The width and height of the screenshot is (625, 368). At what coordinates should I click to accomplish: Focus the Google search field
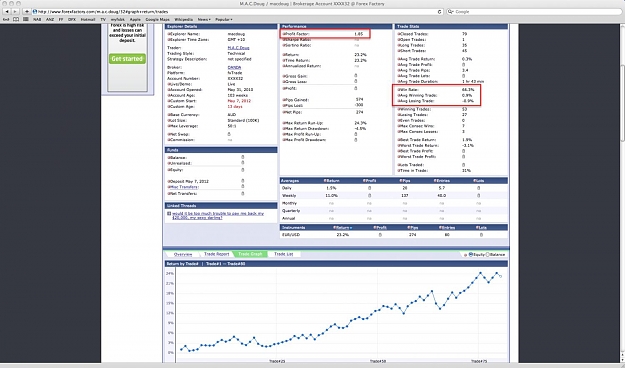(534, 12)
